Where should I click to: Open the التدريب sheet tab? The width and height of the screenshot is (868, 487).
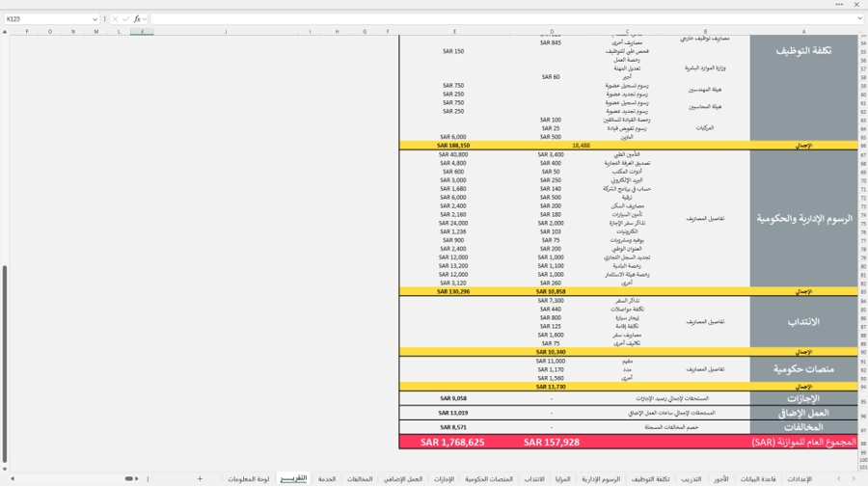point(692,478)
